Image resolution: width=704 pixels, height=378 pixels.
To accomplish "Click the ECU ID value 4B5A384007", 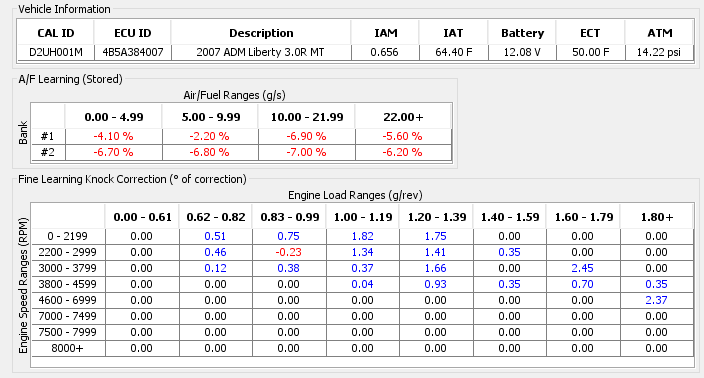I will click(x=132, y=52).
